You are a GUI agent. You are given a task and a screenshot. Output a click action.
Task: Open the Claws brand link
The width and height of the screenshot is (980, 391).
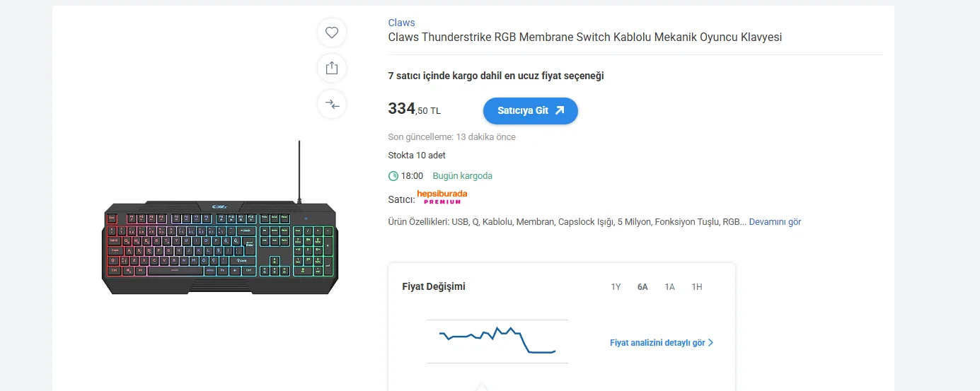click(401, 23)
